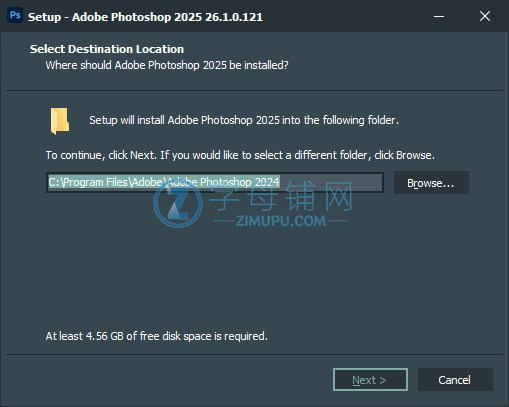Focus the destination folder path field

215,182
